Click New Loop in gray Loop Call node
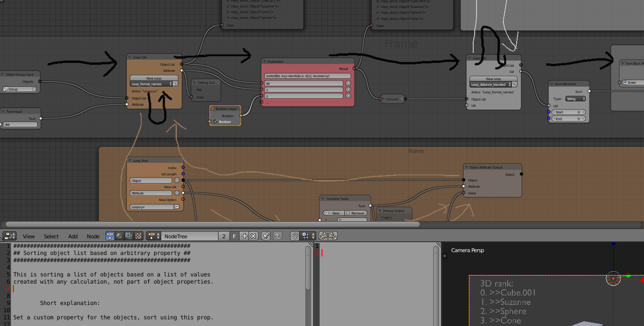 pos(494,79)
